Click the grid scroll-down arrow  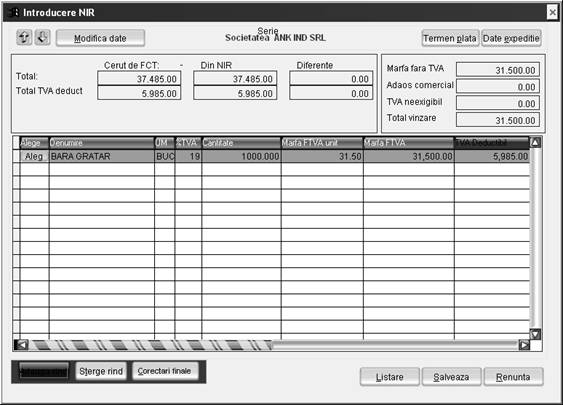click(x=535, y=335)
